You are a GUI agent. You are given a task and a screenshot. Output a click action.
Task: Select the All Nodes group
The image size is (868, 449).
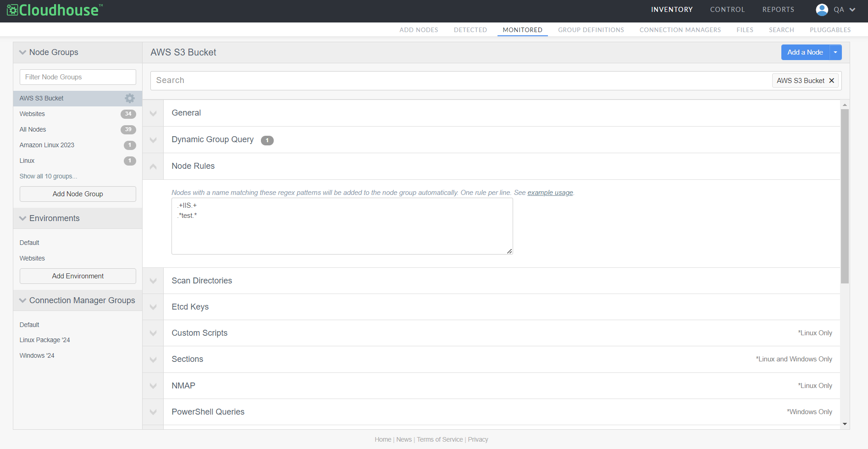coord(33,129)
